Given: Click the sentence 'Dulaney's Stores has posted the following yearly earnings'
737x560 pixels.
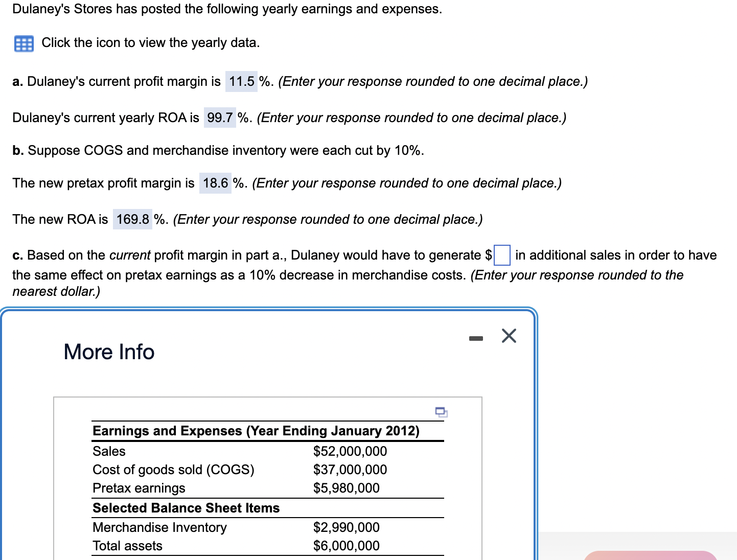Looking at the screenshot, I should tap(227, 9).
